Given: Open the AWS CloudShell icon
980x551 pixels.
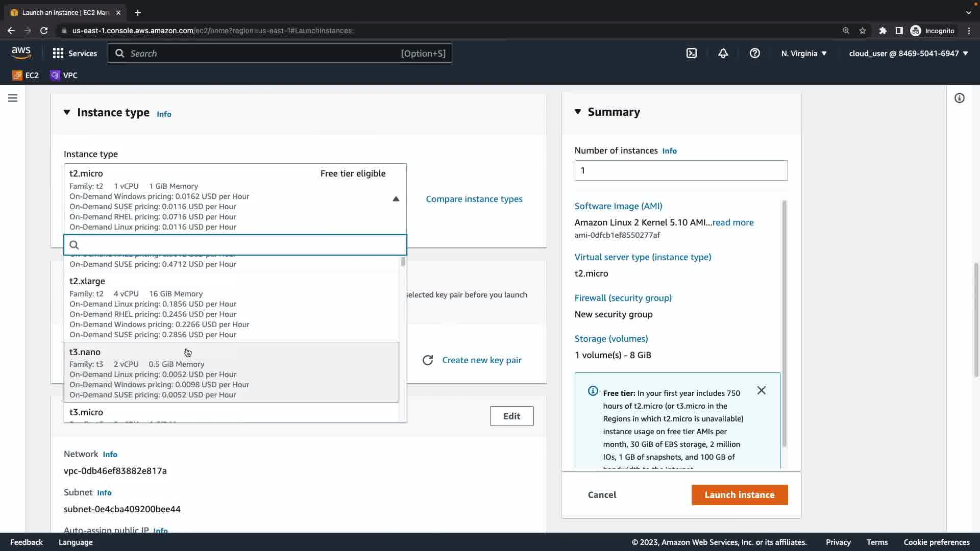Looking at the screenshot, I should pyautogui.click(x=692, y=53).
